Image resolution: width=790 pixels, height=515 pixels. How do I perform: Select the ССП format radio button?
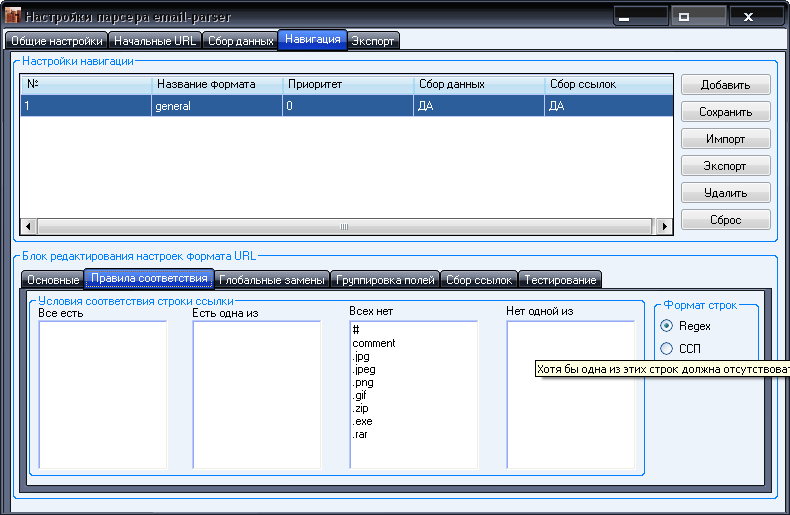tap(667, 348)
